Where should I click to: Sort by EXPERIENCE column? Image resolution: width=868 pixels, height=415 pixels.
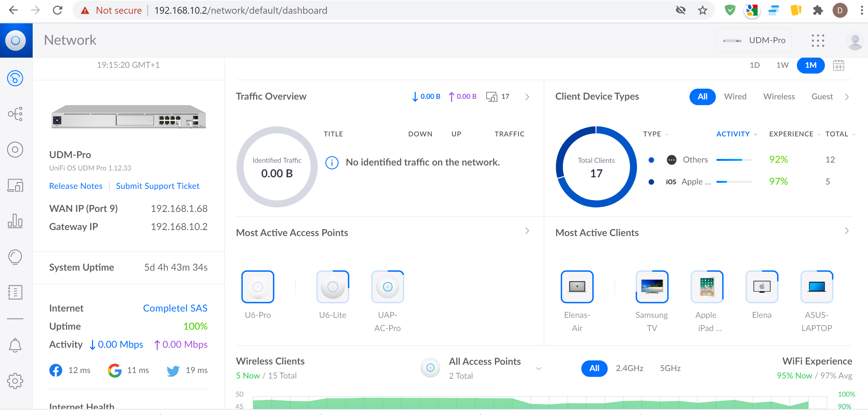click(794, 134)
